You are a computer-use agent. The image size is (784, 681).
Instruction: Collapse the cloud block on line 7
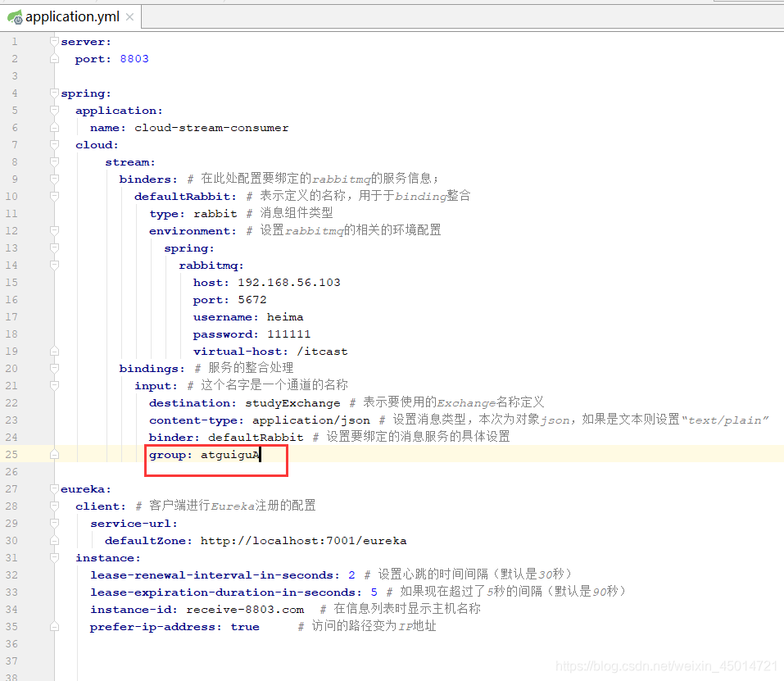coord(55,145)
